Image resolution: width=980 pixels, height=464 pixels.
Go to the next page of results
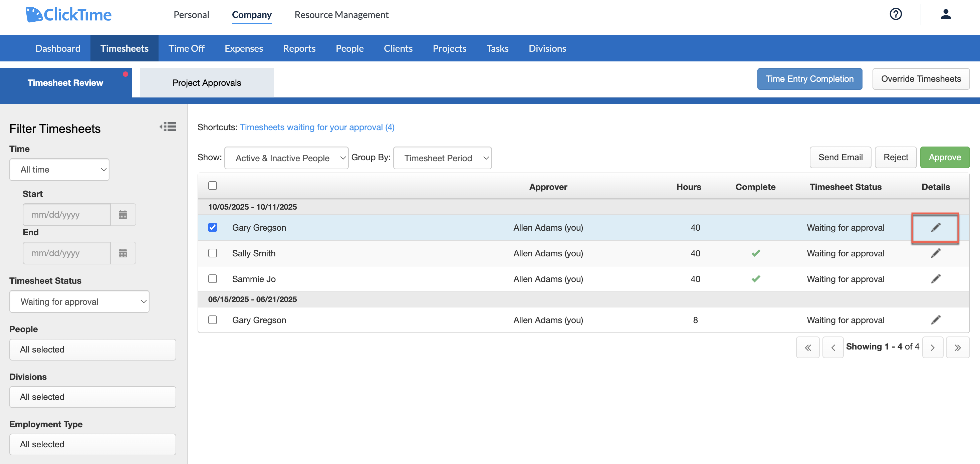[933, 347]
